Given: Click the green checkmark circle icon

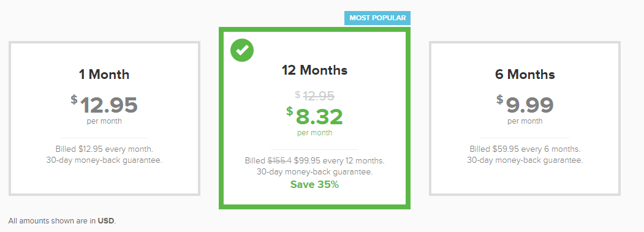Looking at the screenshot, I should [x=242, y=50].
